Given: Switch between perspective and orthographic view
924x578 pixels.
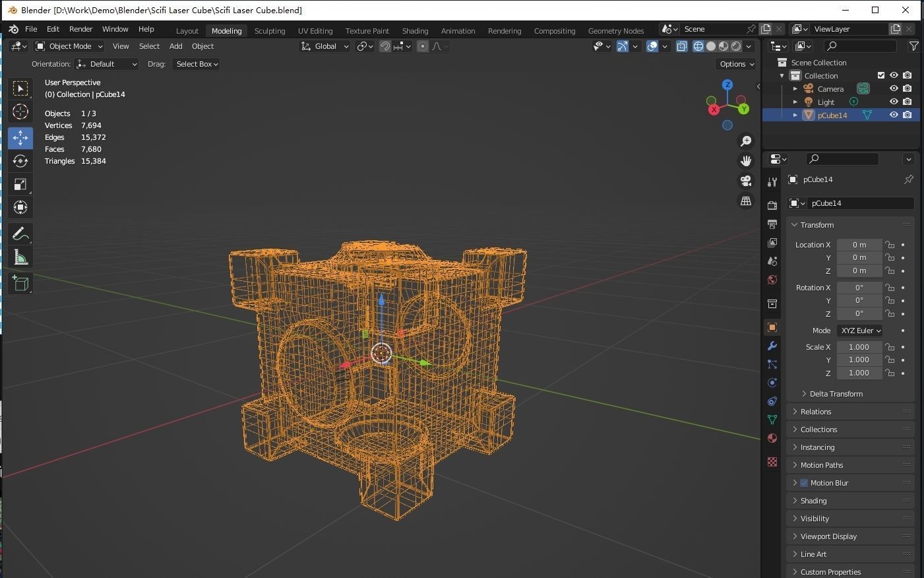Looking at the screenshot, I should pos(746,201).
